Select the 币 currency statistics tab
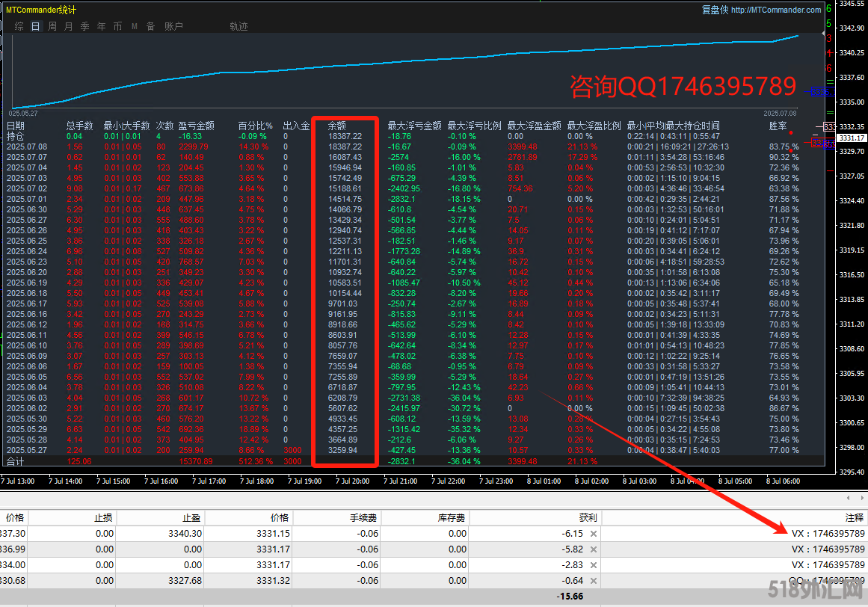Image resolution: width=868 pixels, height=607 pixels. point(118,26)
